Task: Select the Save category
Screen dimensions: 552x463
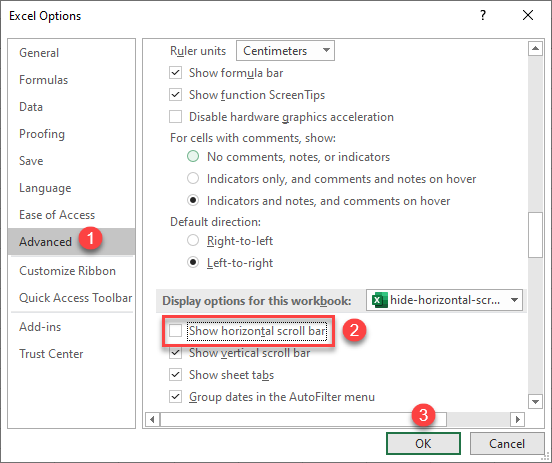Action: point(71,161)
